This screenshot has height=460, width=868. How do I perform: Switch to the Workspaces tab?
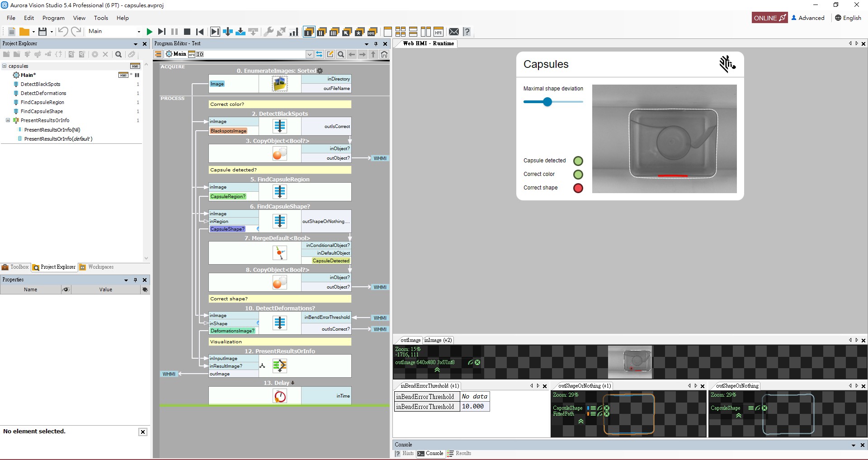coord(97,267)
